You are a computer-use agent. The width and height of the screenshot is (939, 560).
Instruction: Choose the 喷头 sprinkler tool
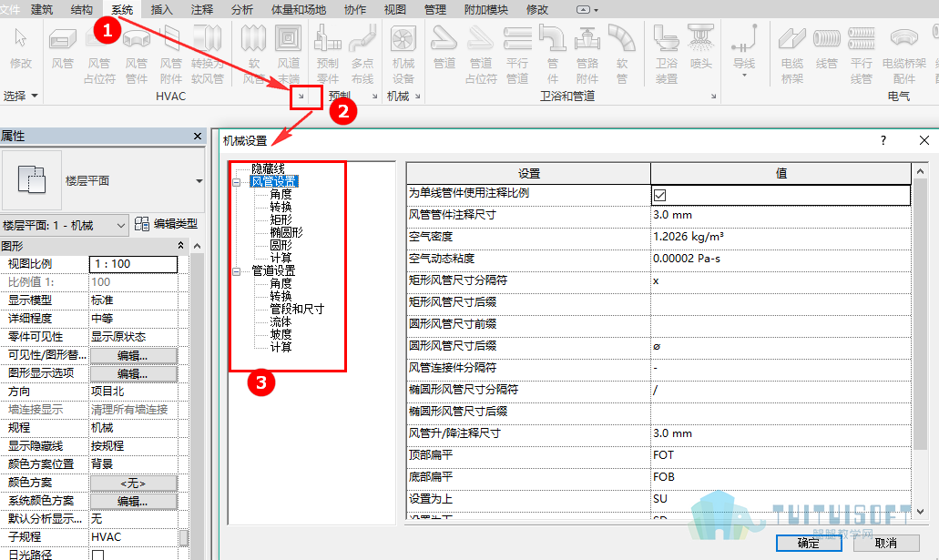(x=700, y=47)
